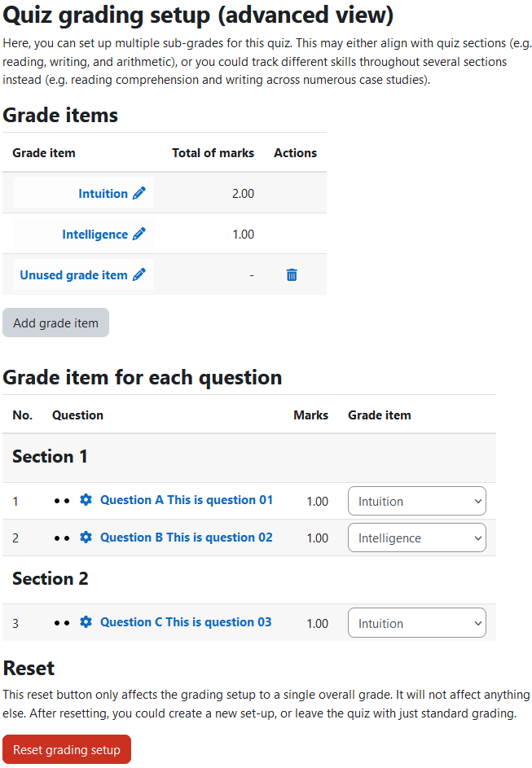This screenshot has height=768, width=532.
Task: Click the dots icon before Question A
Action: pyautogui.click(x=62, y=501)
